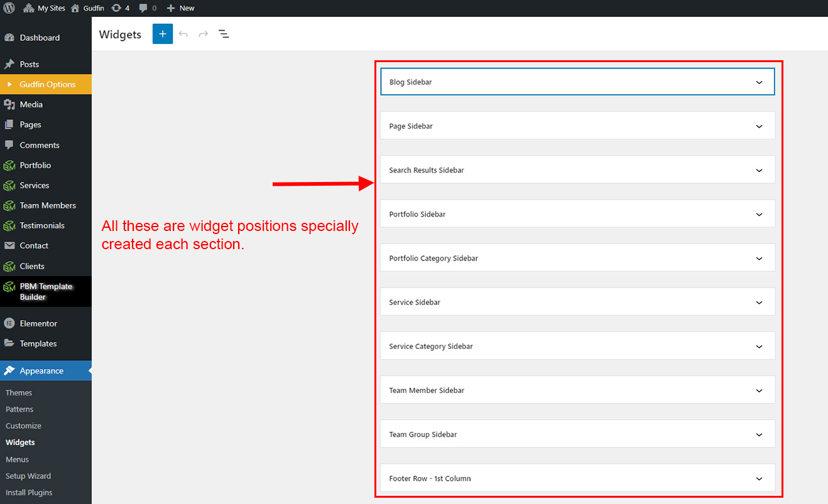Toggle the Team Member Sidebar section
The width and height of the screenshot is (828, 504).
[x=759, y=390]
